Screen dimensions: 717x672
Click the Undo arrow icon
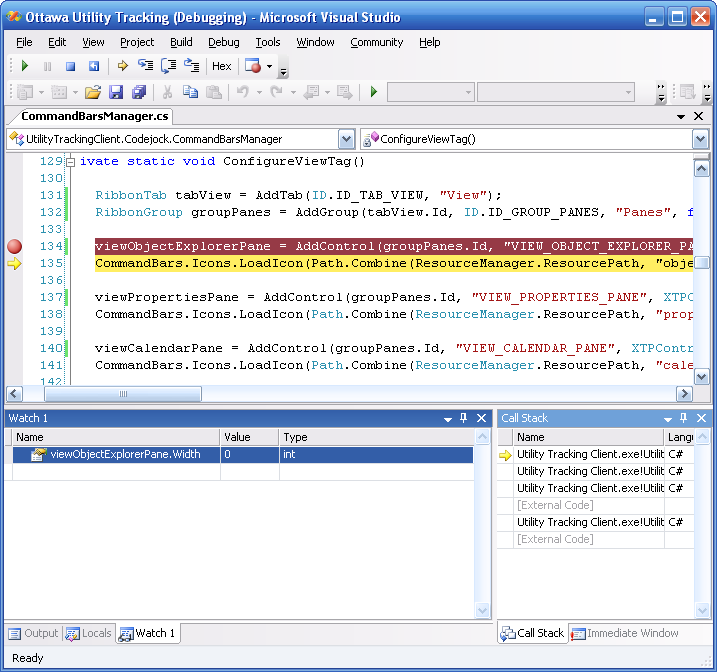coord(243,92)
